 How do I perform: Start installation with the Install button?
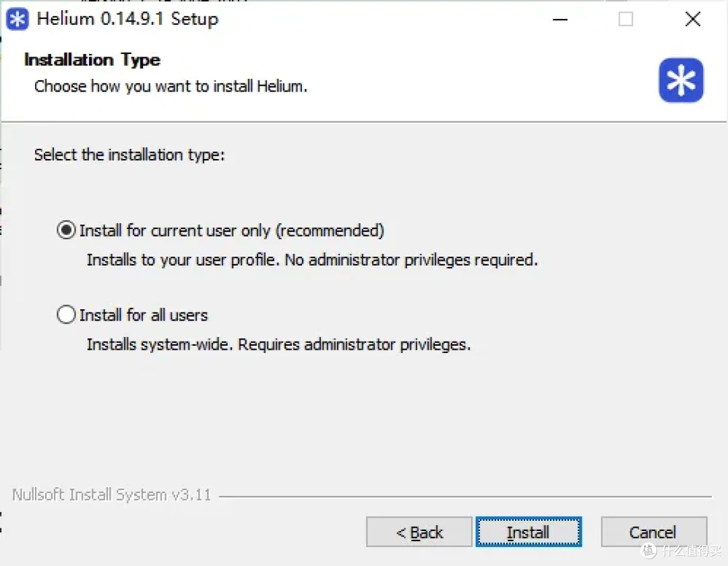[528, 532]
